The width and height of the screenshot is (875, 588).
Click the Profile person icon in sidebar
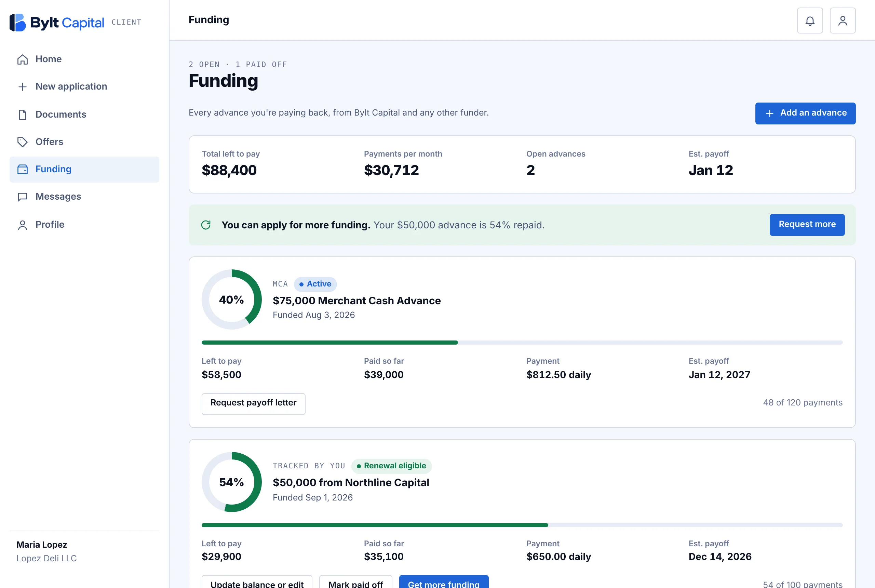pos(23,225)
